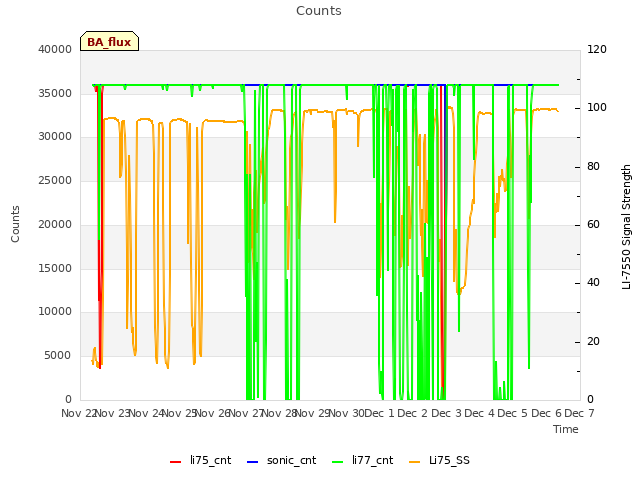This screenshot has height=480, width=640.
Task: Click the 40 right axis tick
Action: tap(593, 282)
